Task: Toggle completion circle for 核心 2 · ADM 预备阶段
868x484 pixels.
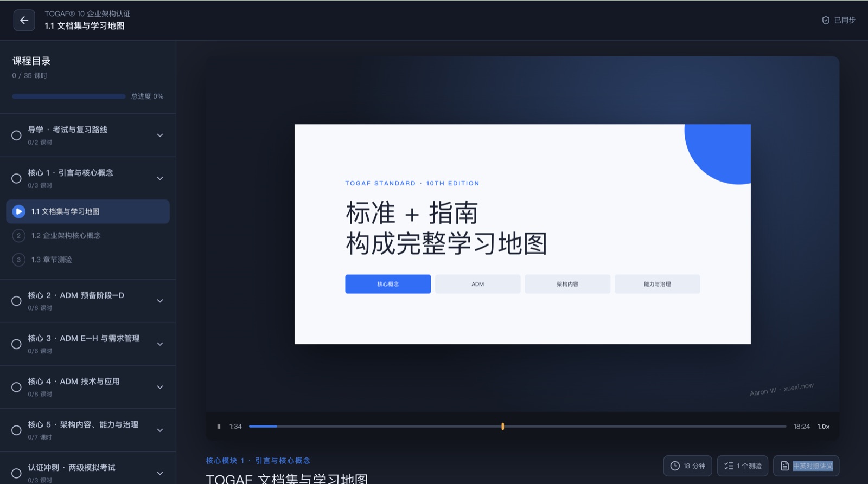Action: [16, 301]
